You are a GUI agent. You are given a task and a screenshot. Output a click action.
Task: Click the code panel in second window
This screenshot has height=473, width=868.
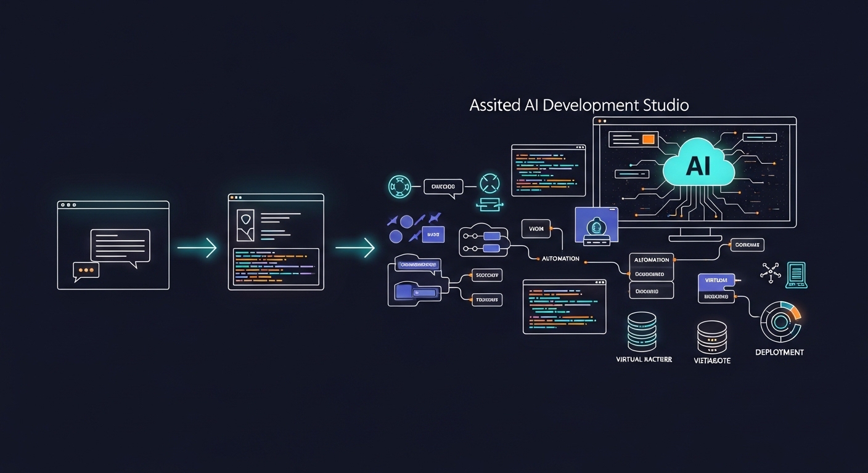pyautogui.click(x=276, y=267)
